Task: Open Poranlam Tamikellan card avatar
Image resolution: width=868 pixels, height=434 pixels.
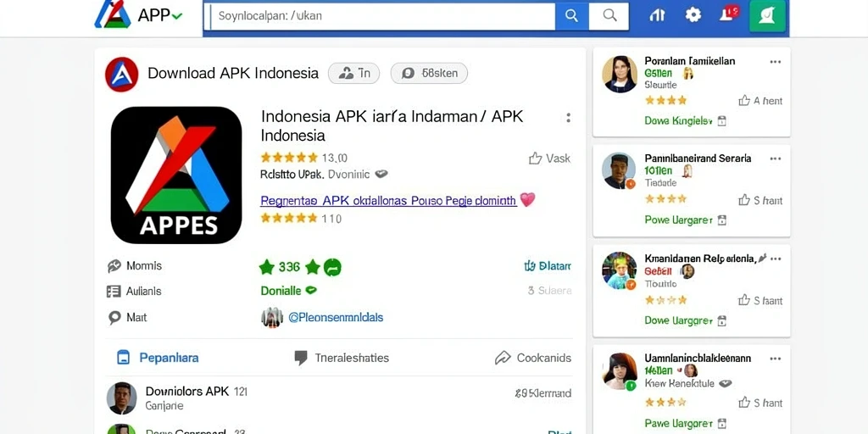Action: click(620, 75)
